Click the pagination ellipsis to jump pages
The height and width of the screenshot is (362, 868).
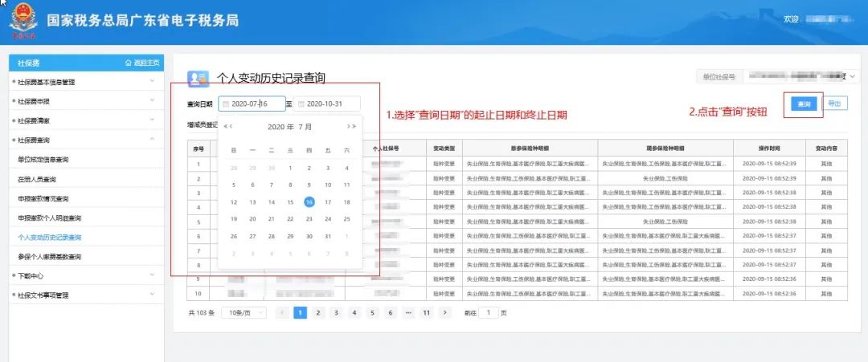[x=408, y=313]
